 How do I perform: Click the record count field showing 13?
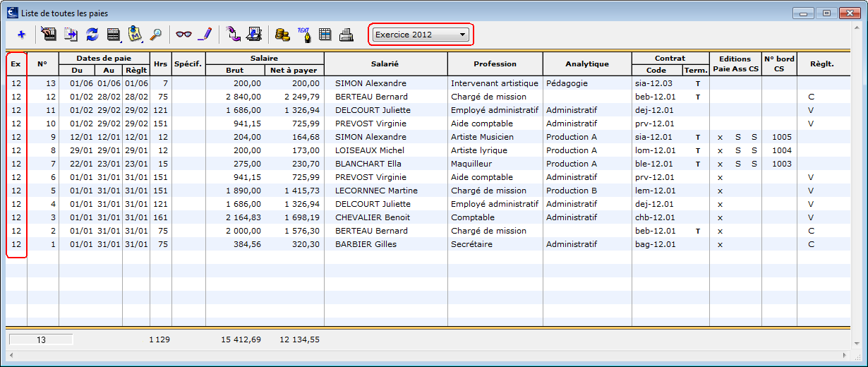(41, 339)
